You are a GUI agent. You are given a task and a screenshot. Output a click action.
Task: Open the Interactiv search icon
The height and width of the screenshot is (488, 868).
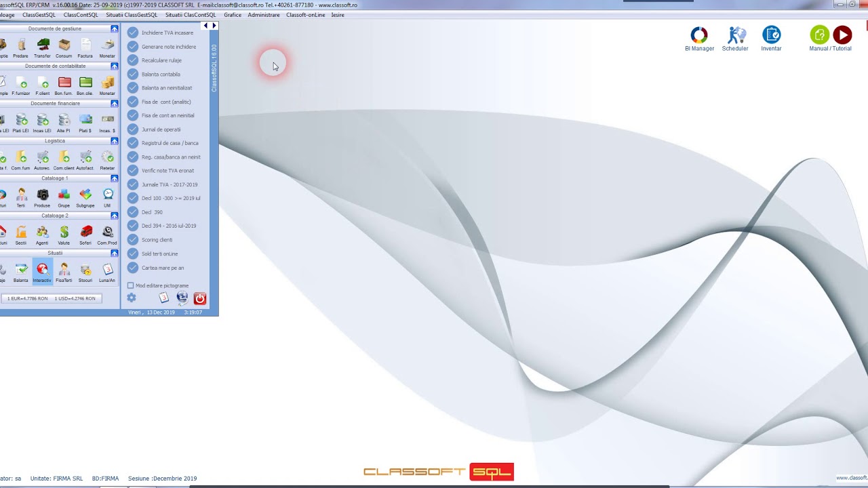pos(42,272)
